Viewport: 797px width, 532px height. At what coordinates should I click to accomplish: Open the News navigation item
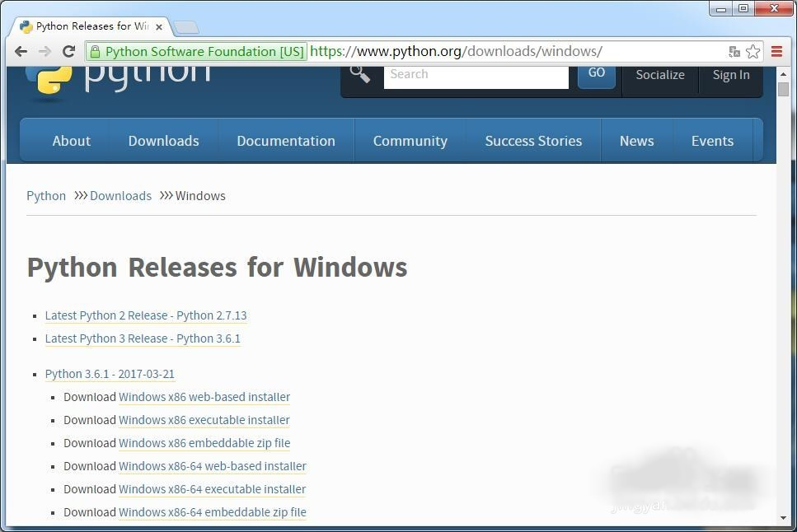tap(636, 141)
